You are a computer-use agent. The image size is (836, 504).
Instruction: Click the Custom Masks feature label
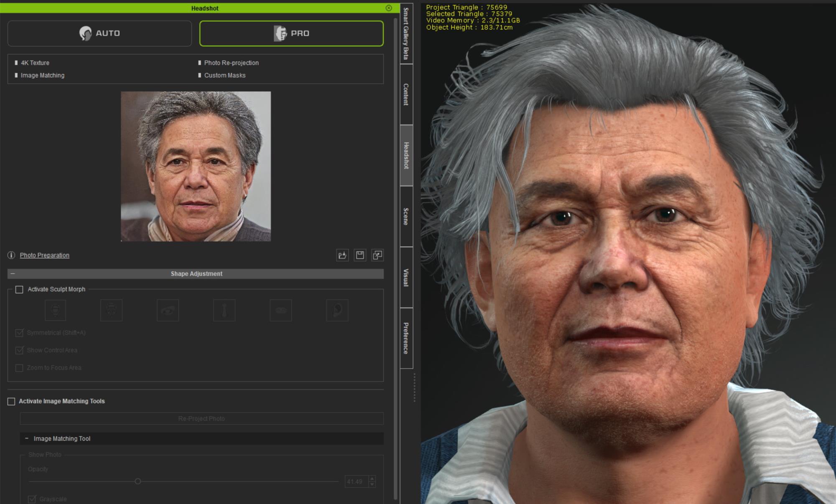(x=225, y=75)
